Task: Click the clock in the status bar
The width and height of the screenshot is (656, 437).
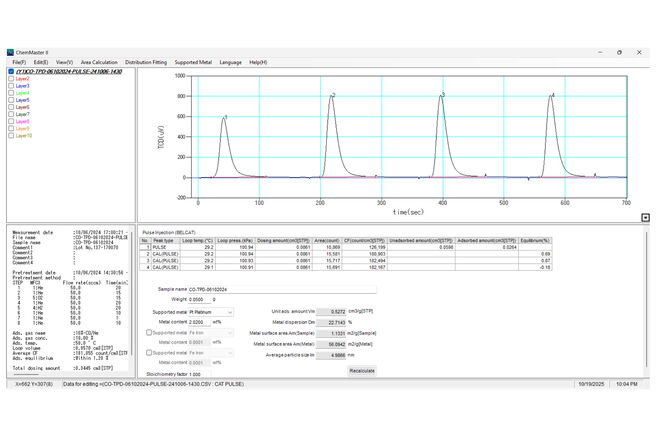Action: (627, 384)
